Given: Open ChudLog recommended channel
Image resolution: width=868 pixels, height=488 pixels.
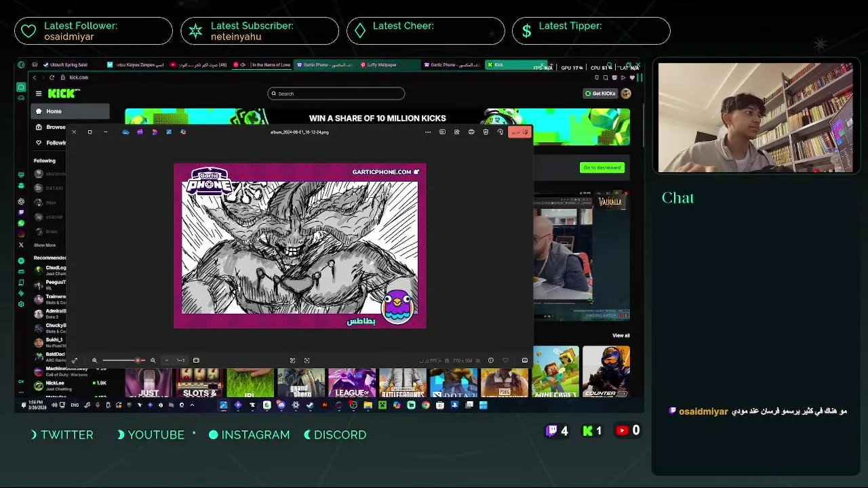Looking at the screenshot, I should click(x=50, y=270).
